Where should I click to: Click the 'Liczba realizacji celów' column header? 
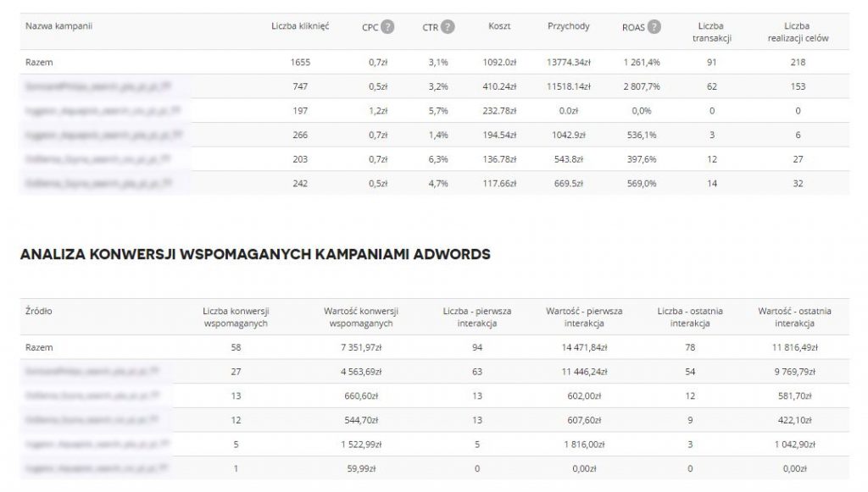pos(798,32)
